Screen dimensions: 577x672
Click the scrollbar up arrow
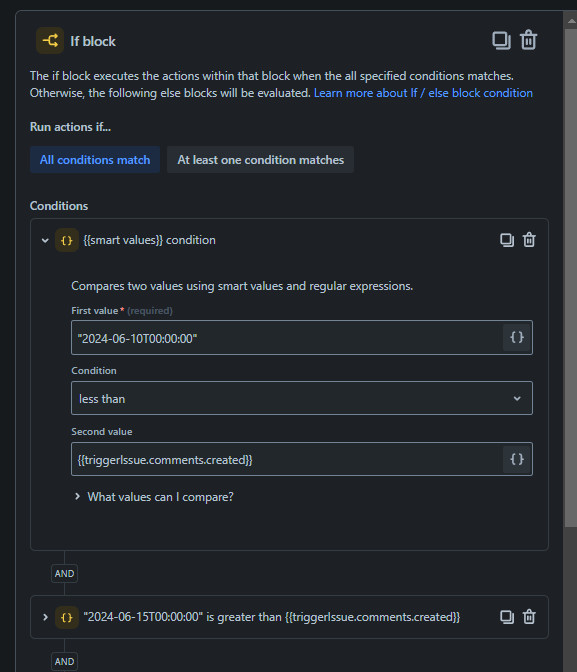(x=571, y=21)
